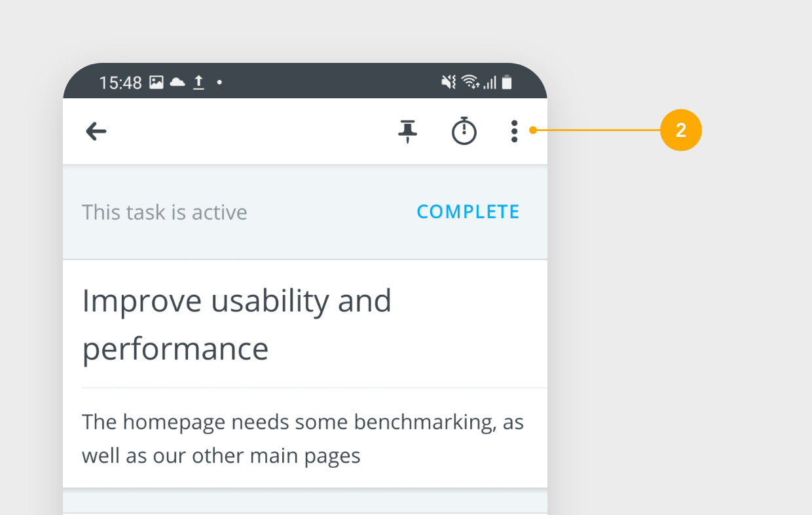Tap the clock showing 15:48
The image size is (812, 515).
click(x=121, y=82)
